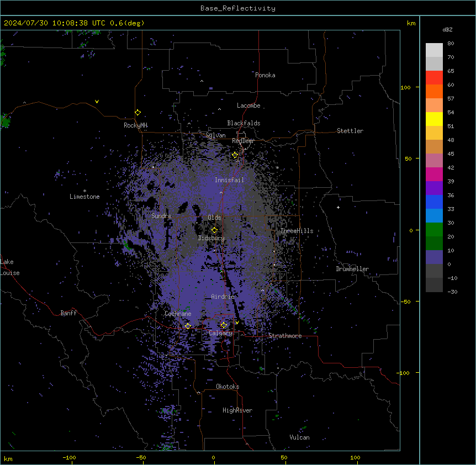Image resolution: width=476 pixels, height=465 pixels.
Task: Click the Sylvan label
Action: pyautogui.click(x=215, y=135)
